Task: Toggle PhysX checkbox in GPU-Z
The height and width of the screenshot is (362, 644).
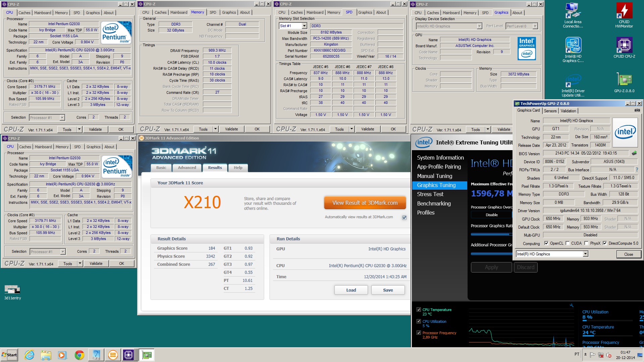Action: tap(586, 243)
